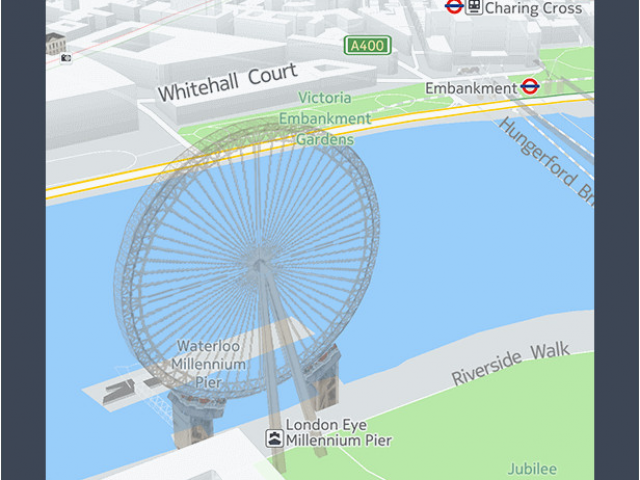The height and width of the screenshot is (480, 640).
Task: Click the Whitehall Court street label
Action: (228, 82)
